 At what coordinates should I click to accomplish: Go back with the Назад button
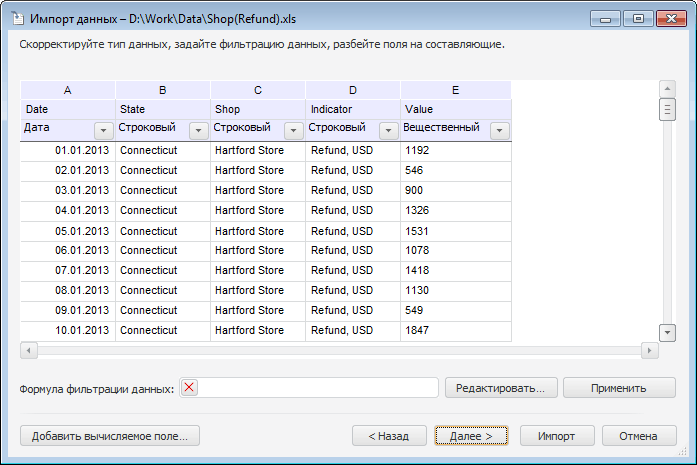click(389, 436)
